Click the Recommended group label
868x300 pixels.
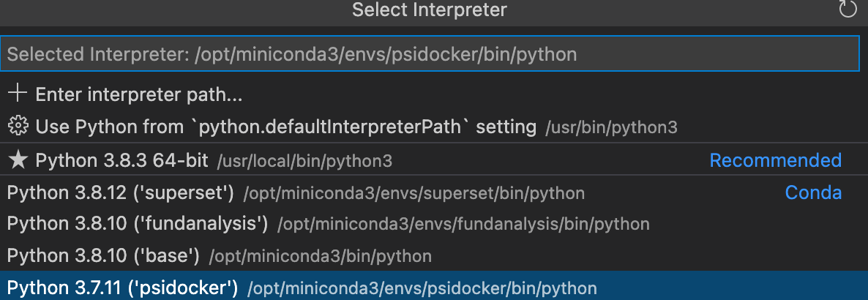pyautogui.click(x=775, y=160)
